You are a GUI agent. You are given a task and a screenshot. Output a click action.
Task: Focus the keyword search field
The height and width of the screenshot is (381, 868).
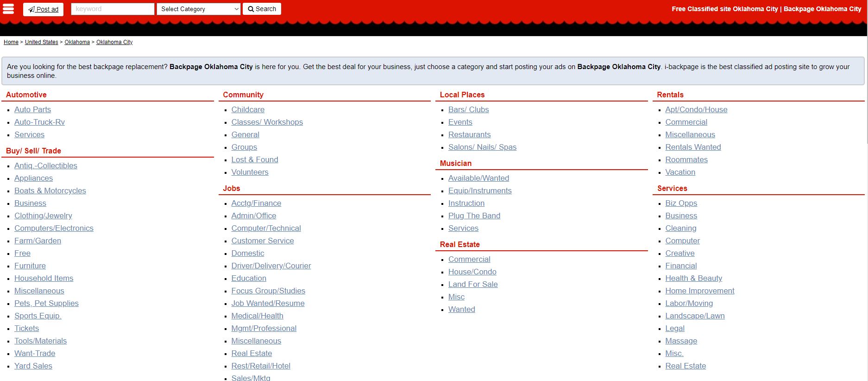(x=113, y=9)
